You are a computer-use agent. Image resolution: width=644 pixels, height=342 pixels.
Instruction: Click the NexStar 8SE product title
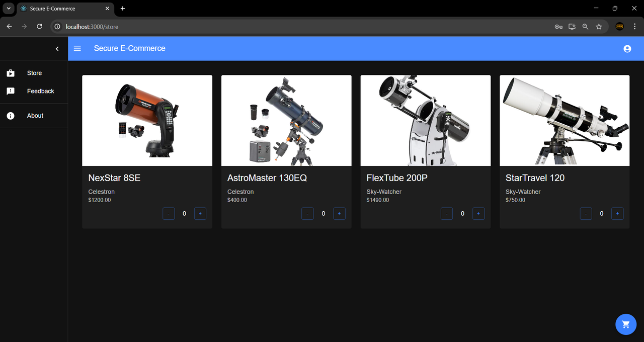point(114,178)
